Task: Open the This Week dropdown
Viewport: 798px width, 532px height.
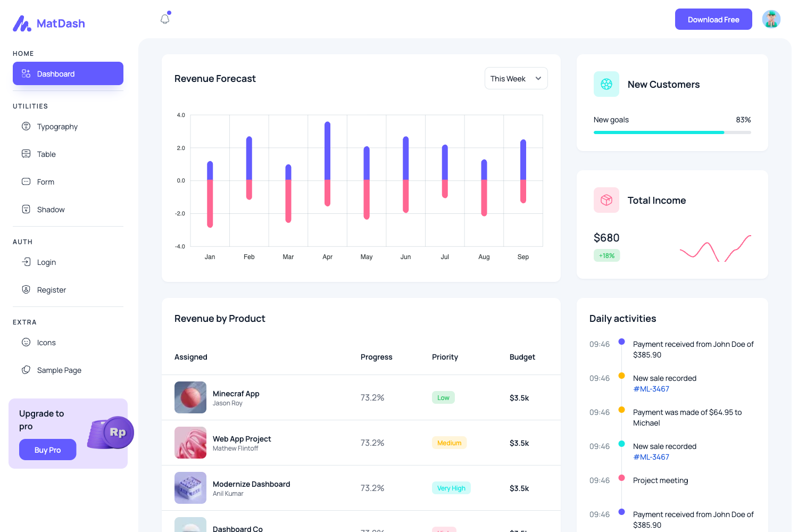Action: tap(516, 78)
